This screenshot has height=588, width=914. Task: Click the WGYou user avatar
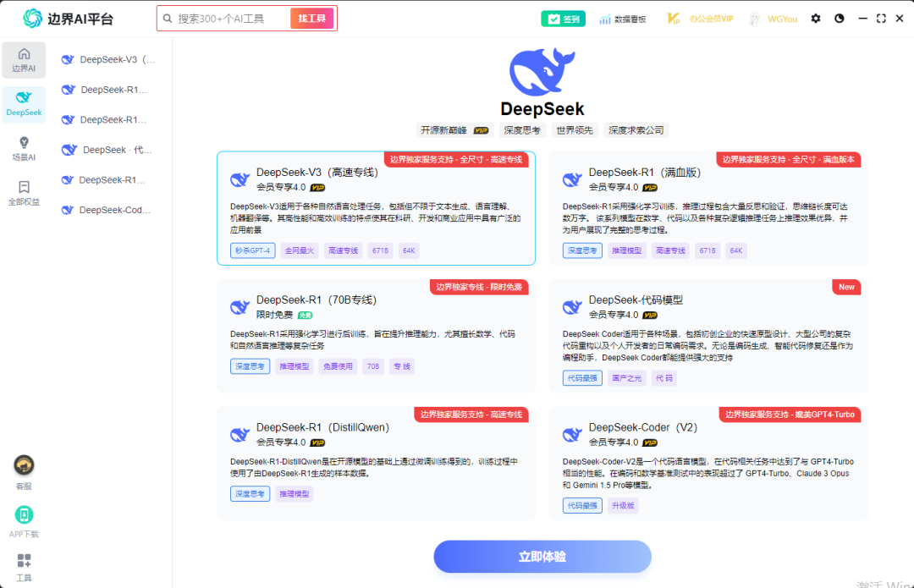(x=755, y=19)
